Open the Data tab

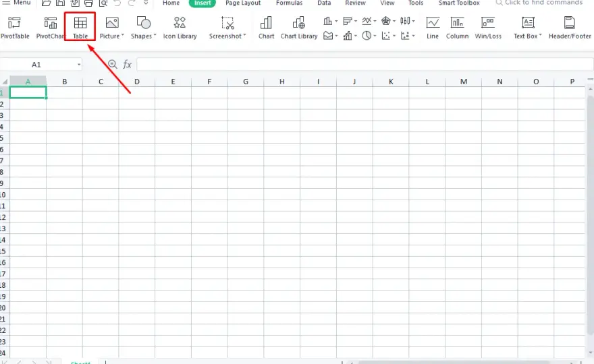click(324, 3)
